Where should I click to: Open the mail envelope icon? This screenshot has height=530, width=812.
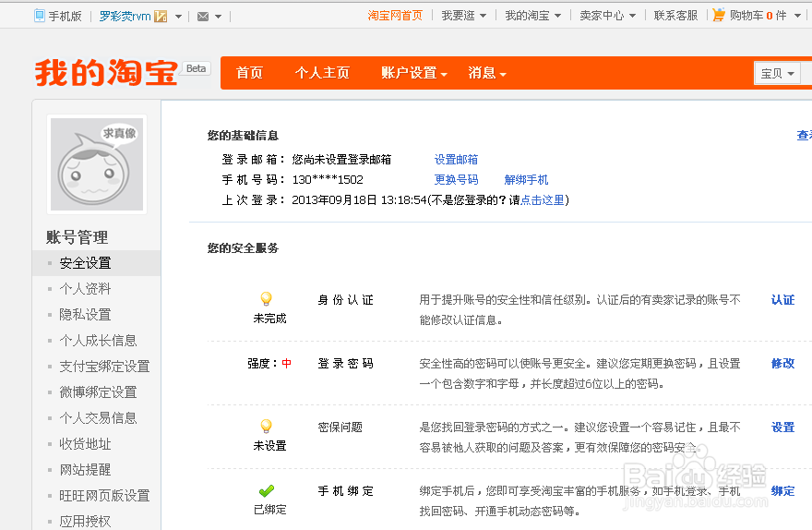click(x=203, y=17)
